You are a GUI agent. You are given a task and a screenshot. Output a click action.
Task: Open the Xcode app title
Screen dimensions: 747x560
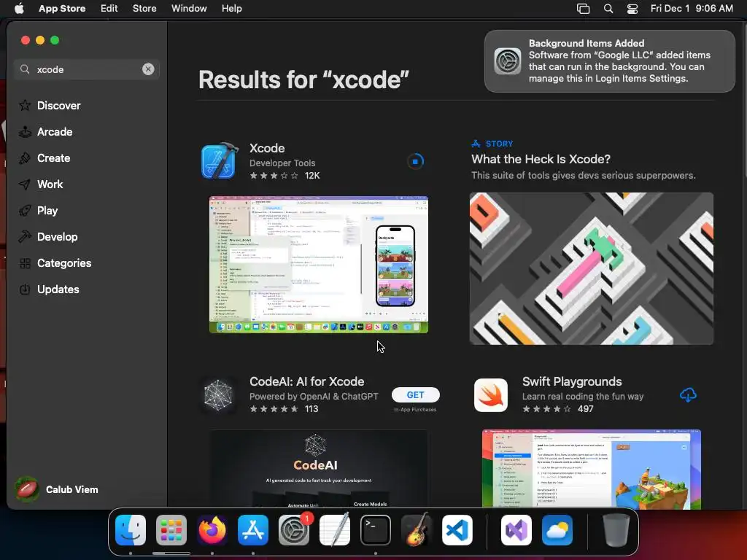point(267,148)
